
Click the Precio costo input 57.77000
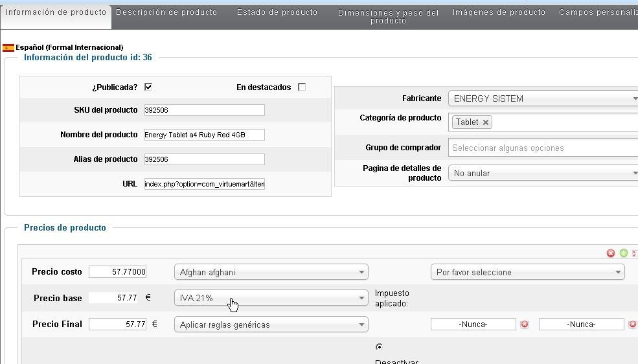(x=118, y=271)
